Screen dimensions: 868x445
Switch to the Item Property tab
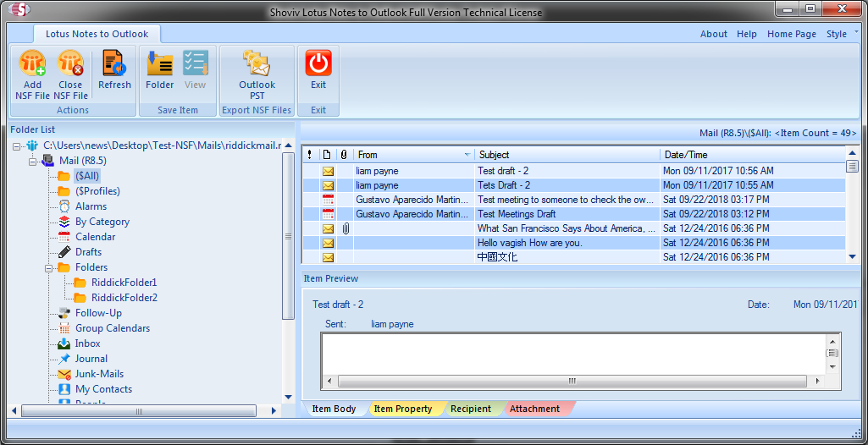[403, 409]
